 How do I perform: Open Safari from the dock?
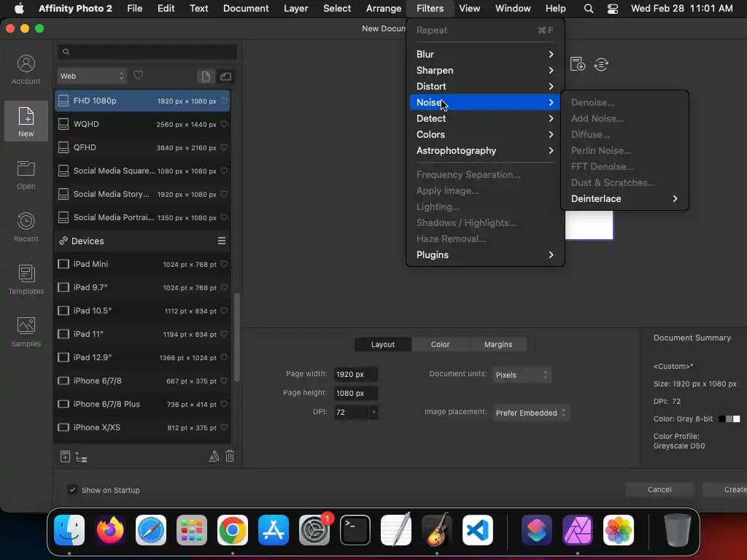click(151, 529)
